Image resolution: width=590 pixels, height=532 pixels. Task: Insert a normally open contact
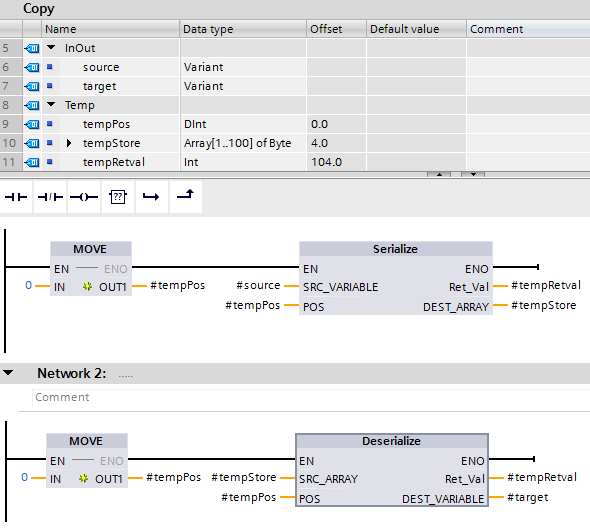16,197
